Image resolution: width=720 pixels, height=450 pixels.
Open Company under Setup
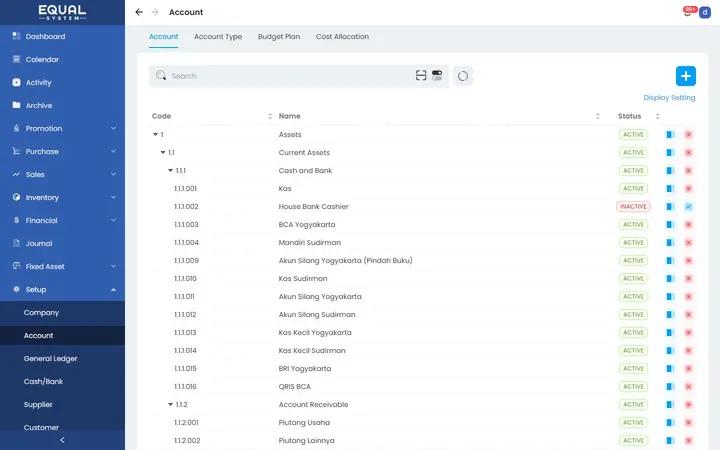click(x=41, y=312)
